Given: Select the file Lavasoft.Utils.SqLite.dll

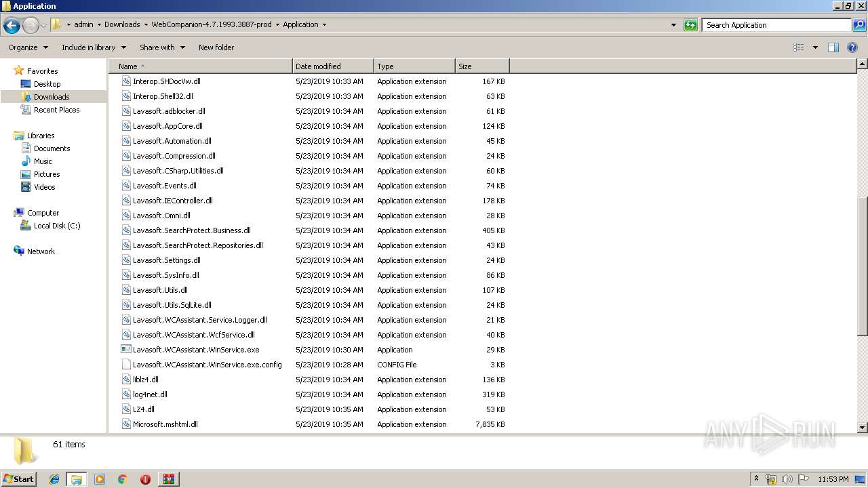Looking at the screenshot, I should (x=172, y=305).
